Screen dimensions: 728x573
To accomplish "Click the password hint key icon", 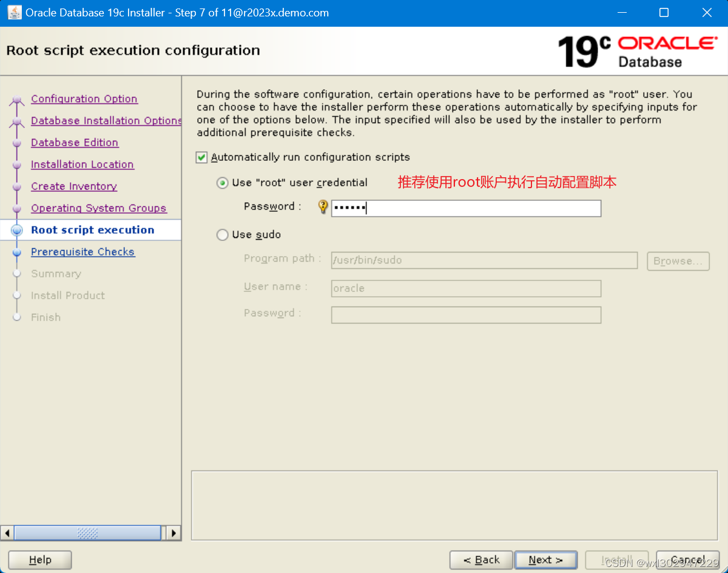I will click(x=323, y=207).
